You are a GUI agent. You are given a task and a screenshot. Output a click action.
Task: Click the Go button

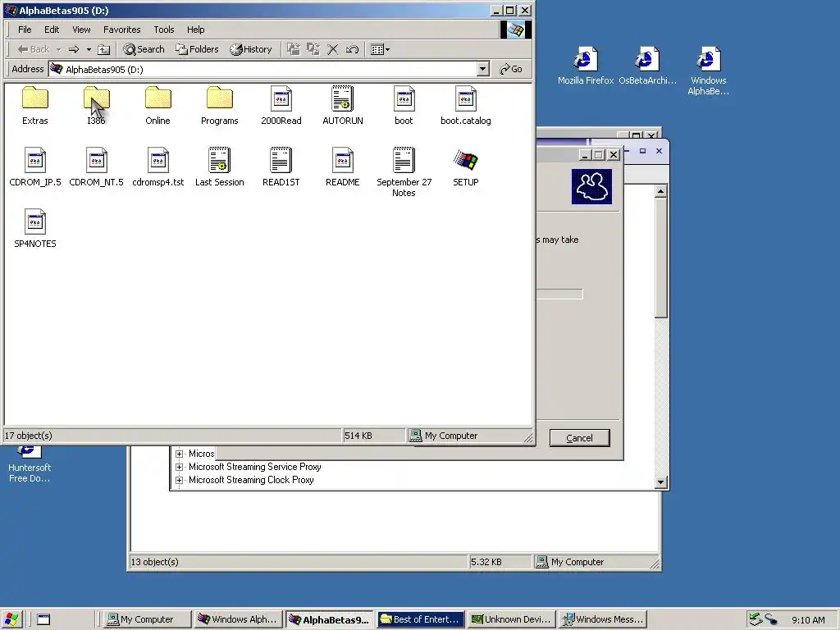click(510, 69)
